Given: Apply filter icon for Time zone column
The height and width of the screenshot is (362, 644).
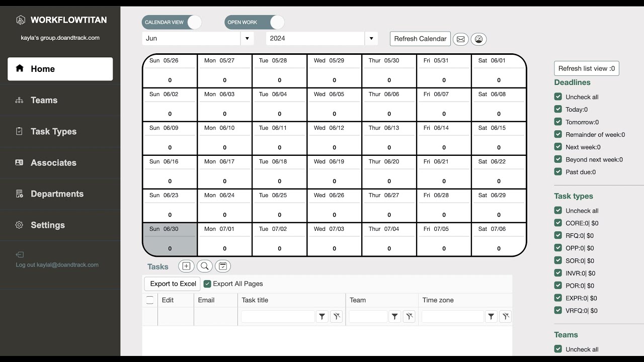Looking at the screenshot, I should (x=491, y=316).
